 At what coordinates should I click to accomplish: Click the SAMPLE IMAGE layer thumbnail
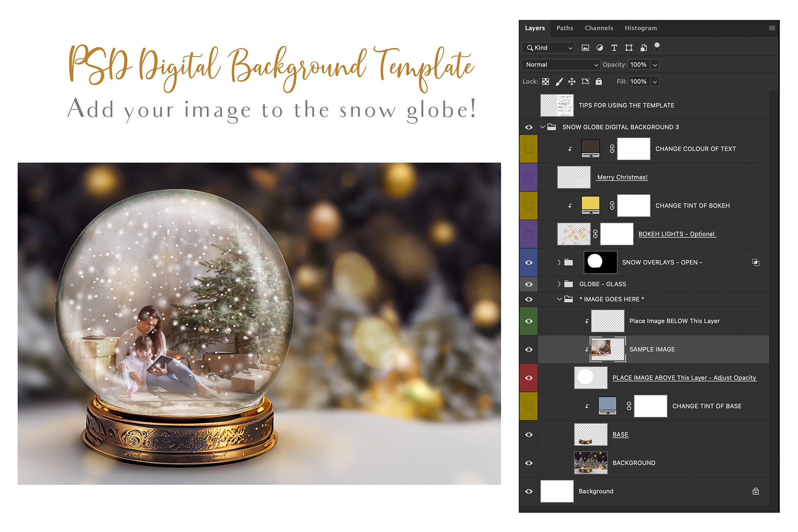click(x=607, y=349)
